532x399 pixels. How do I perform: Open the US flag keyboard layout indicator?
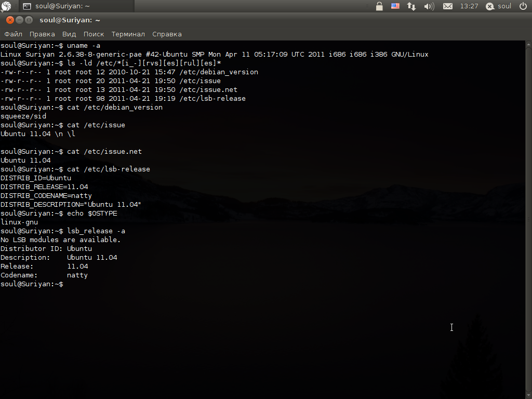point(395,6)
